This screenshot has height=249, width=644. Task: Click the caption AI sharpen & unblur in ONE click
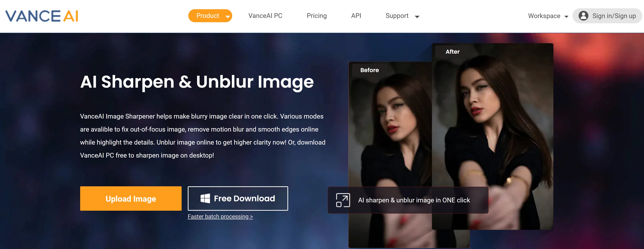[414, 200]
